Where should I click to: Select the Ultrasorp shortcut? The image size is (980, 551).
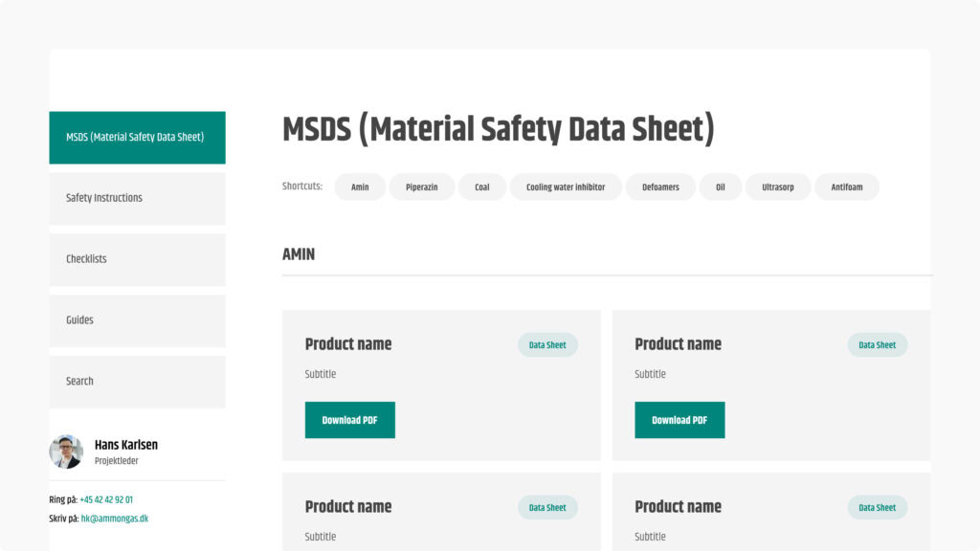tap(778, 187)
